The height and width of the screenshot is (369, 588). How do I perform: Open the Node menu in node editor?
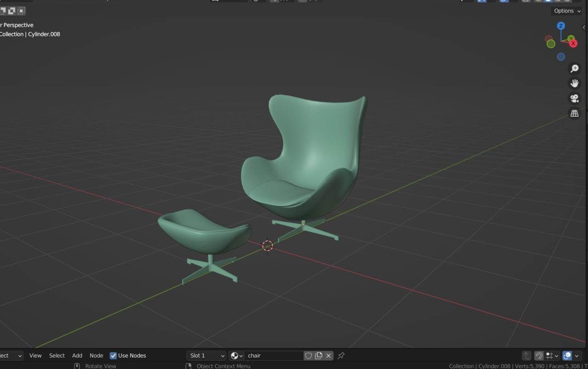tap(96, 356)
